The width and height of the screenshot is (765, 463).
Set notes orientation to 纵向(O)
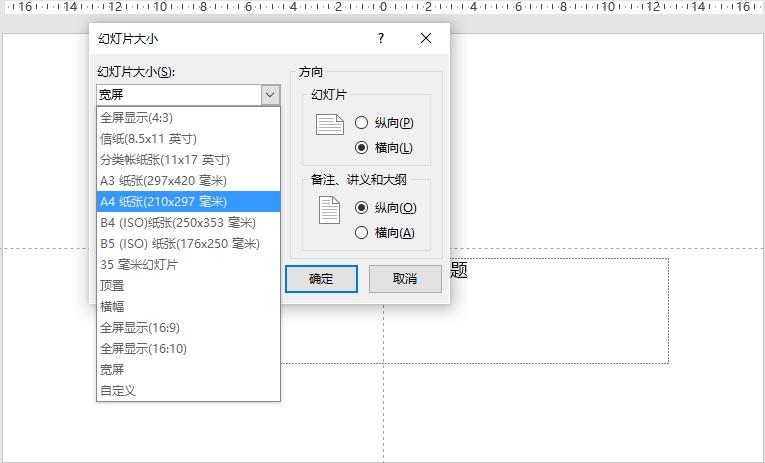pyautogui.click(x=386, y=208)
